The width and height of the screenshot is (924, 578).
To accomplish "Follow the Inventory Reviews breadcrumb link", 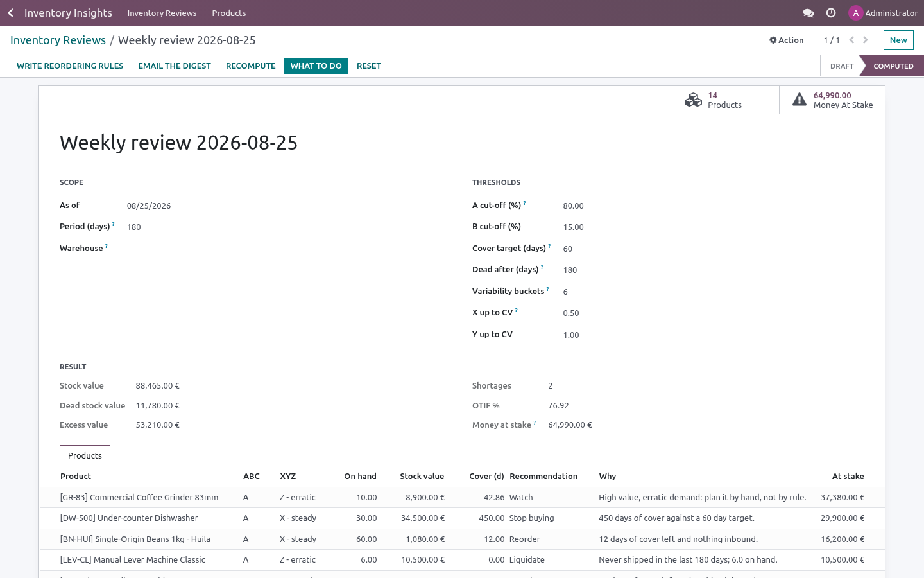I will [x=58, y=40].
